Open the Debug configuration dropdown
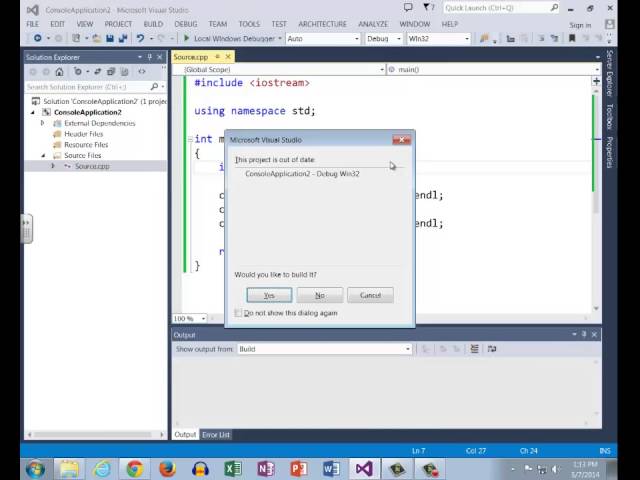 [384, 39]
